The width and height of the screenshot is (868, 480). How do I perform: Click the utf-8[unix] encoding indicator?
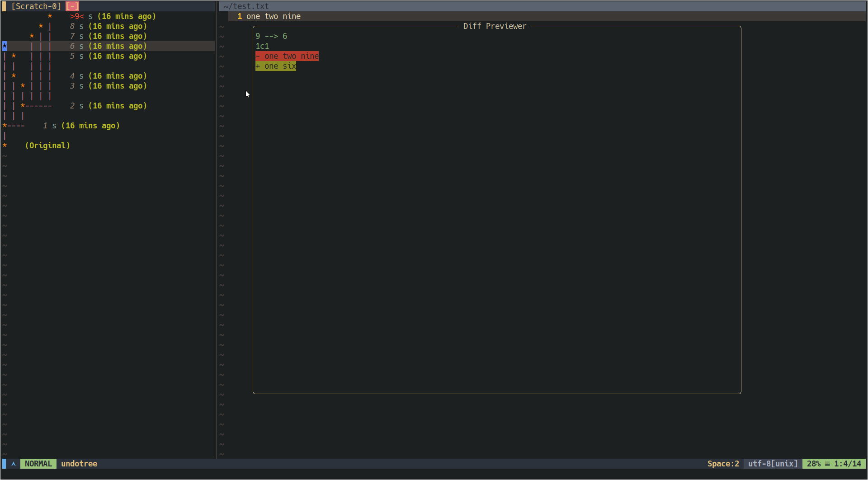[773, 464]
